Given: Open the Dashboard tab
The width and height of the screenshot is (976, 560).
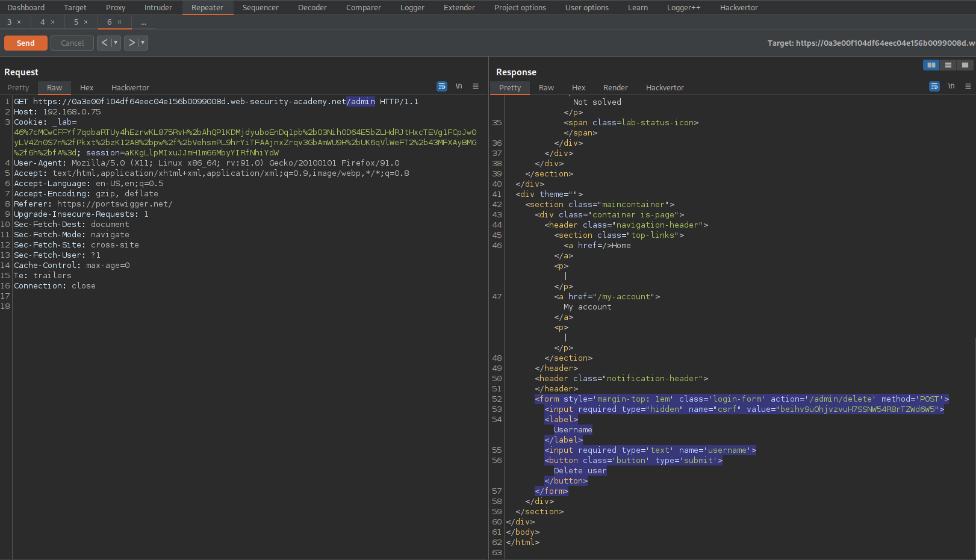Looking at the screenshot, I should pyautogui.click(x=26, y=8).
